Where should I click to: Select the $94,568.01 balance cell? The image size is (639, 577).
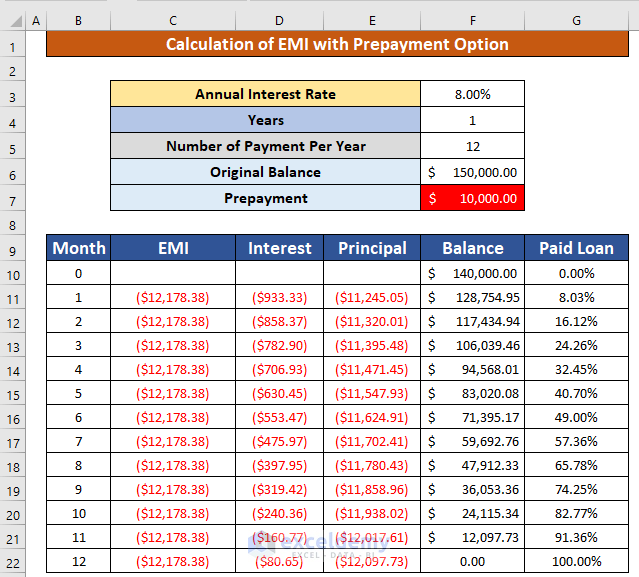472,369
